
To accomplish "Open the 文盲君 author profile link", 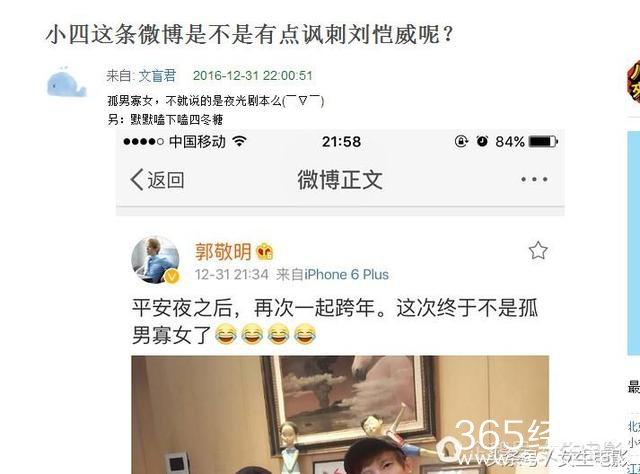I will point(157,76).
